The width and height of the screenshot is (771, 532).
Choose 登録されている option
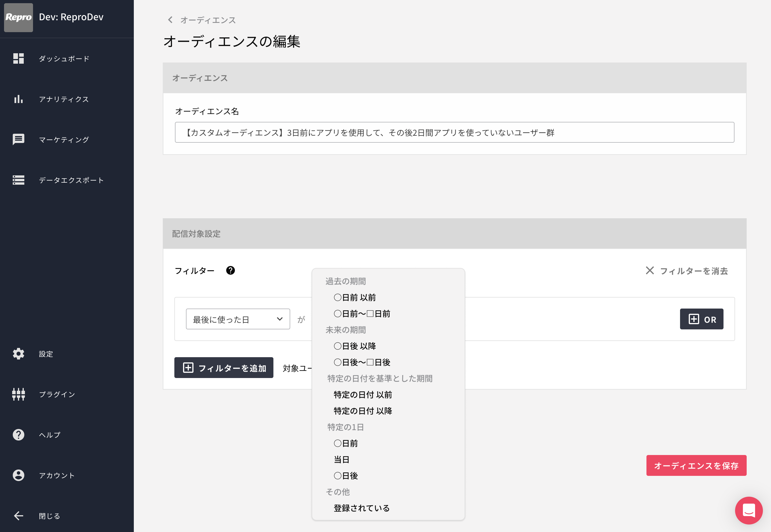tap(361, 508)
